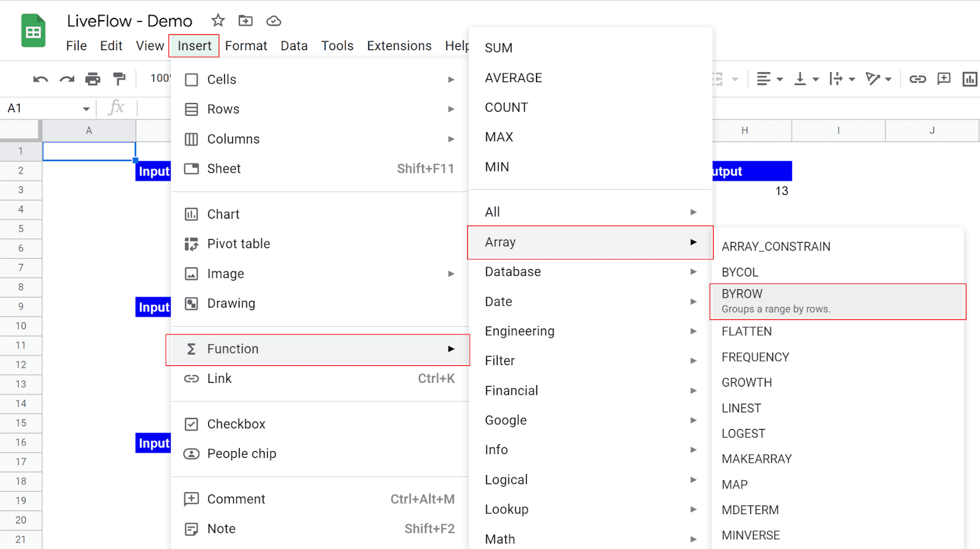Check the cloud save status icon

(274, 21)
